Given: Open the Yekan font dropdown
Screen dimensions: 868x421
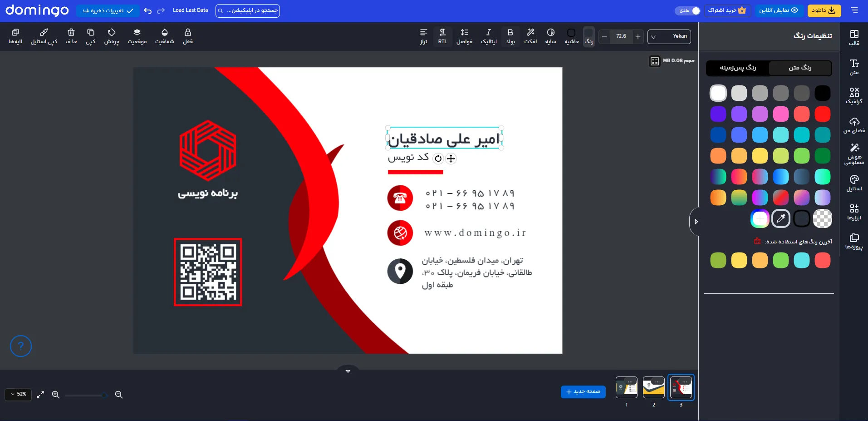Looking at the screenshot, I should (x=669, y=36).
